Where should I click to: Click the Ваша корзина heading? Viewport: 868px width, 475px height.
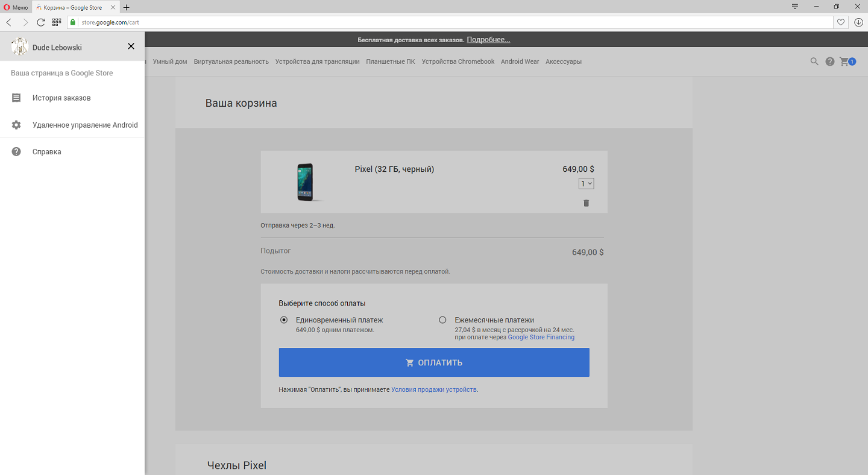(241, 103)
